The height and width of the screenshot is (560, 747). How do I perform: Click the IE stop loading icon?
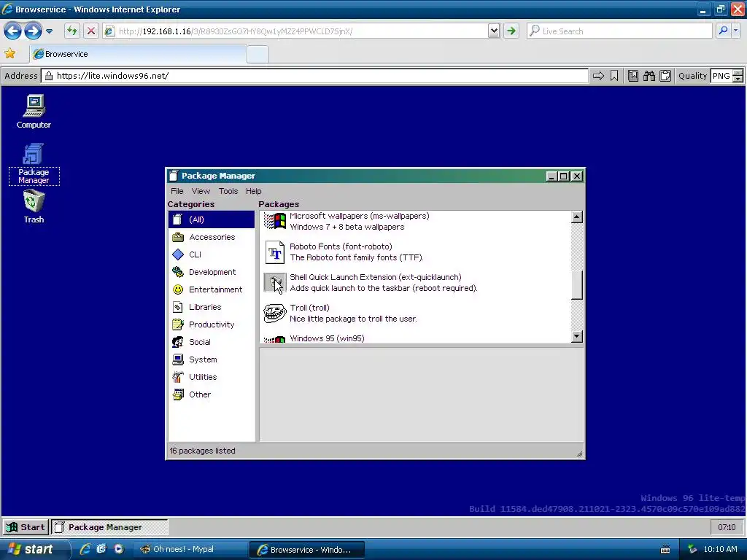pos(91,31)
